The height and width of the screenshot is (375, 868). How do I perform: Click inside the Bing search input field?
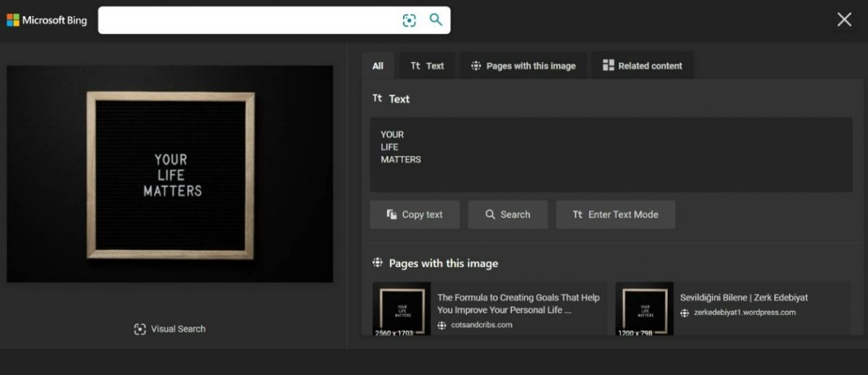[246, 20]
